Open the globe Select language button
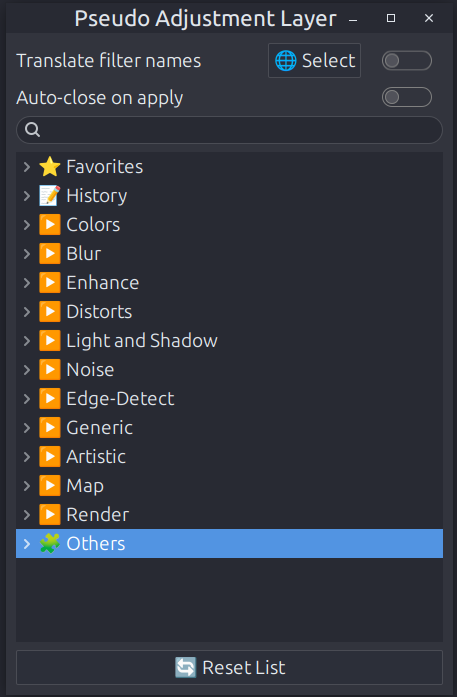 pos(314,60)
